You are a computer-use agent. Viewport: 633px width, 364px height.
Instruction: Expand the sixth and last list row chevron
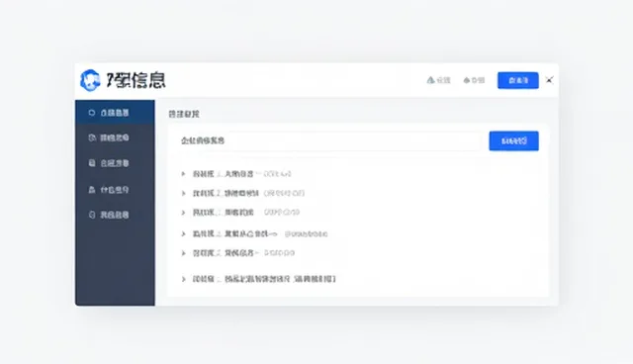183,279
